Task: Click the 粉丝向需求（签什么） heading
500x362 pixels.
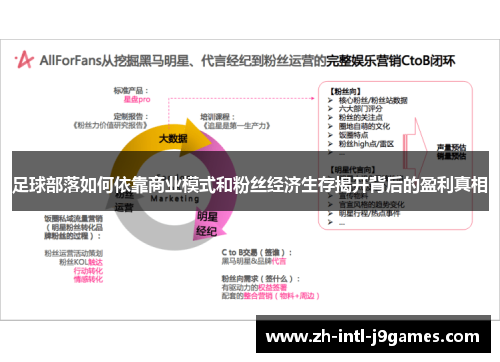Action: point(261,278)
